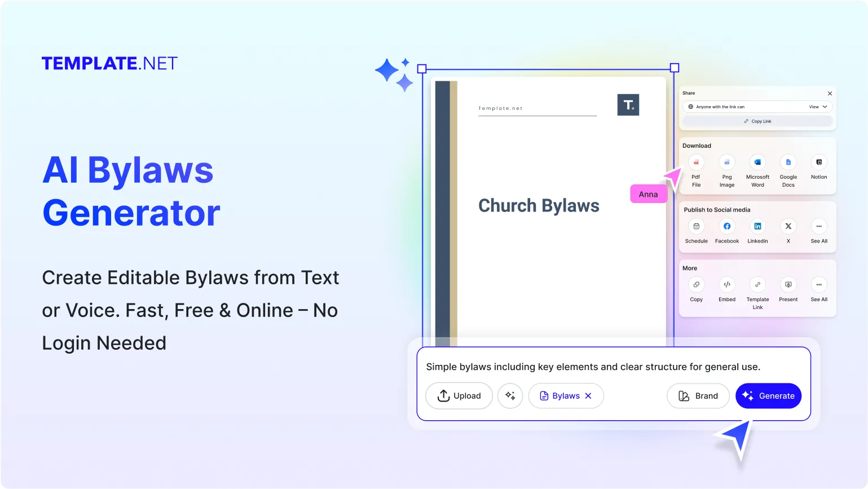Export to Notion
The image size is (868, 489).
(819, 162)
